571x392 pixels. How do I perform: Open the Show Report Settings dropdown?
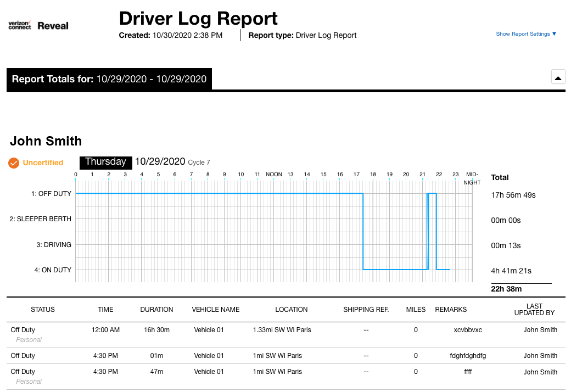coord(526,34)
